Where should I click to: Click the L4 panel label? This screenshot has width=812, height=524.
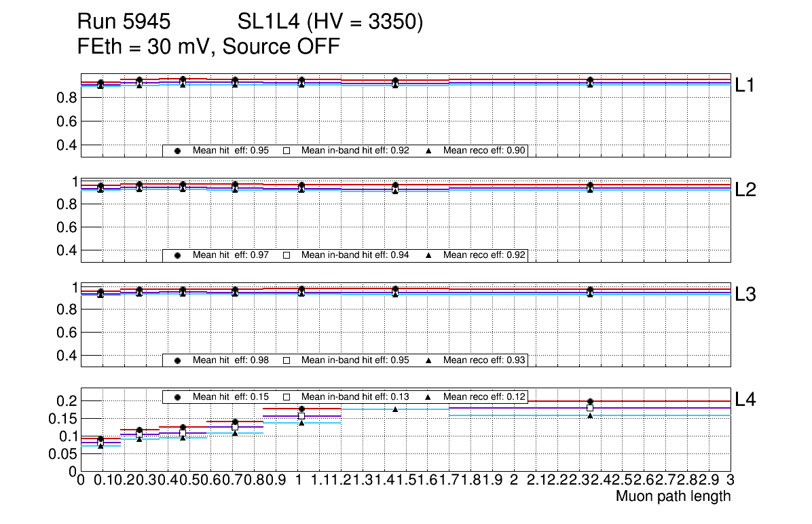(747, 400)
